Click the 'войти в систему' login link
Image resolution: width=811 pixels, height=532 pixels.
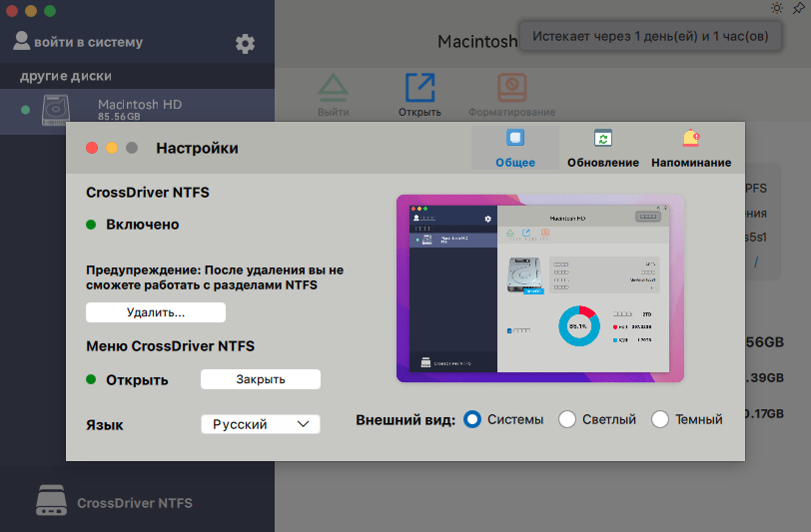[89, 42]
